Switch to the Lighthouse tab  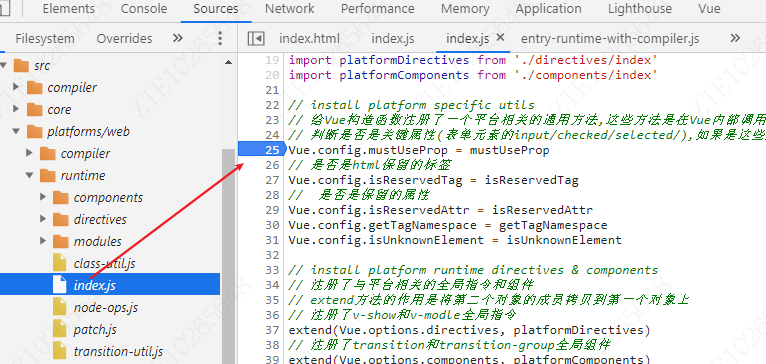640,9
